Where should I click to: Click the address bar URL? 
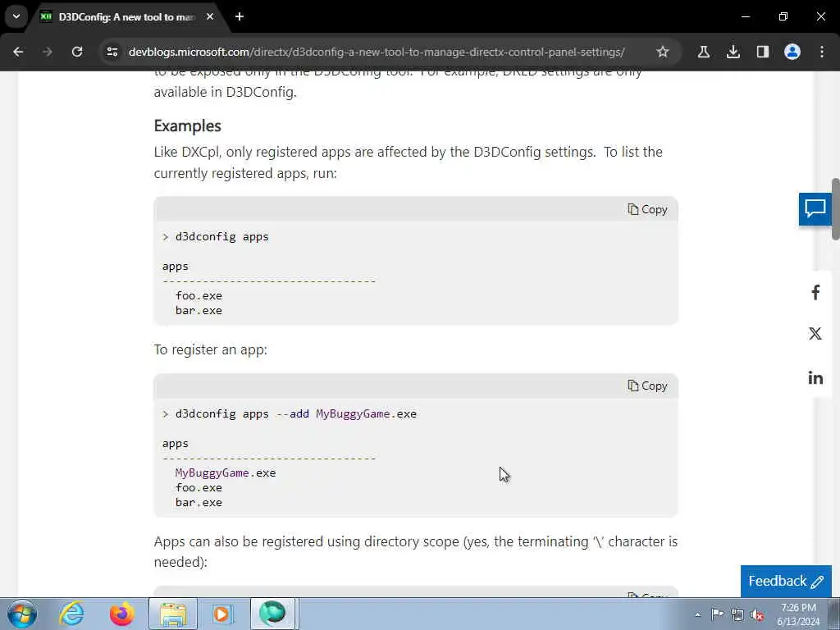pyautogui.click(x=376, y=52)
